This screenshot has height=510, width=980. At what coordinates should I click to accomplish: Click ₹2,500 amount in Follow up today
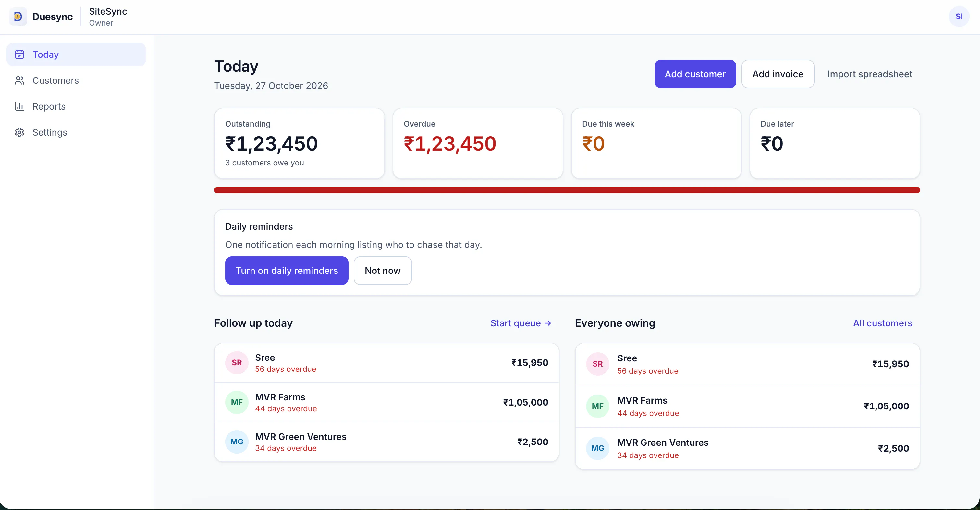(532, 442)
